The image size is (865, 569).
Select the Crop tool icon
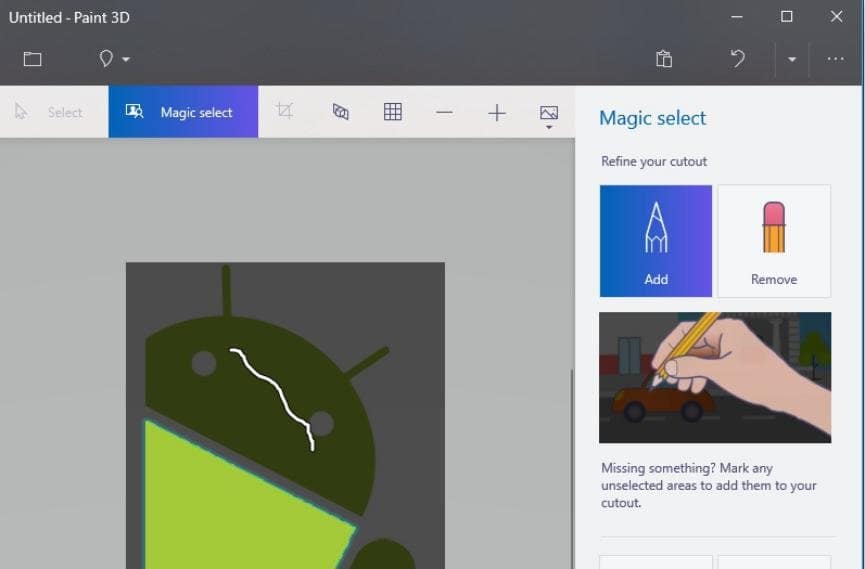(x=285, y=111)
